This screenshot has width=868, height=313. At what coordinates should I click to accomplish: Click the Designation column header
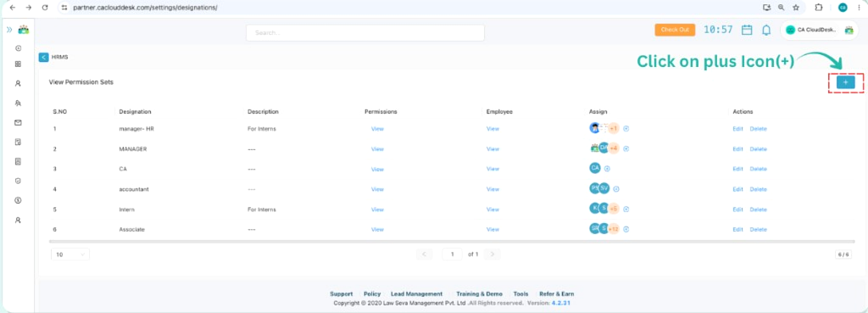coord(135,111)
